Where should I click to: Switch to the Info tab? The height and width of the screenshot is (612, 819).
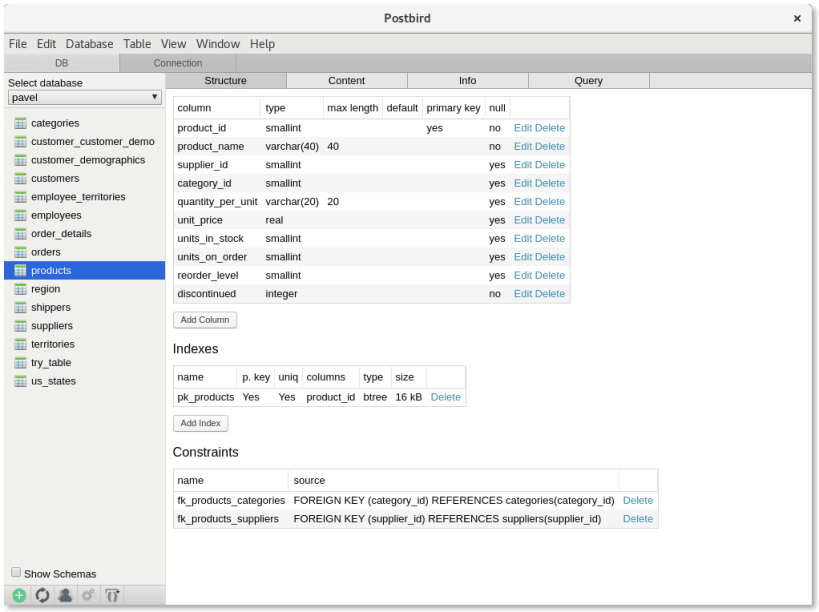pyautogui.click(x=467, y=80)
